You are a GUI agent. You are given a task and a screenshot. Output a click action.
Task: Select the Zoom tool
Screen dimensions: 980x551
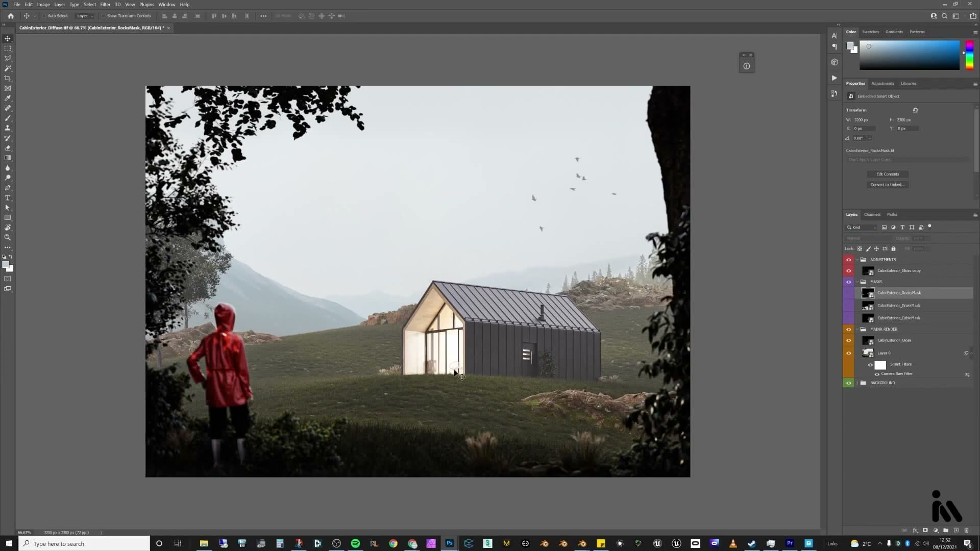pos(8,237)
